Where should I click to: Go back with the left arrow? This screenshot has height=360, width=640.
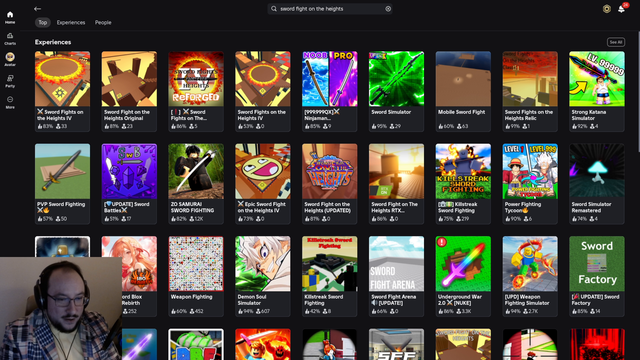tap(38, 9)
